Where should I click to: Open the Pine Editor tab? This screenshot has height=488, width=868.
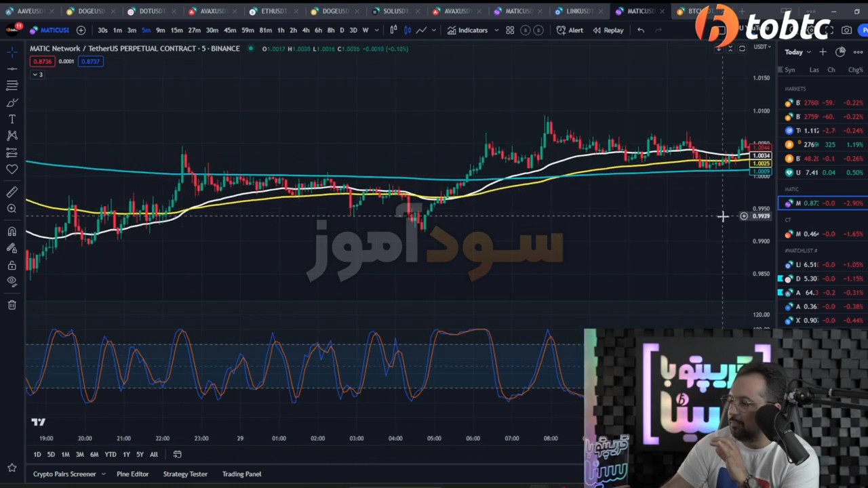[x=132, y=474]
